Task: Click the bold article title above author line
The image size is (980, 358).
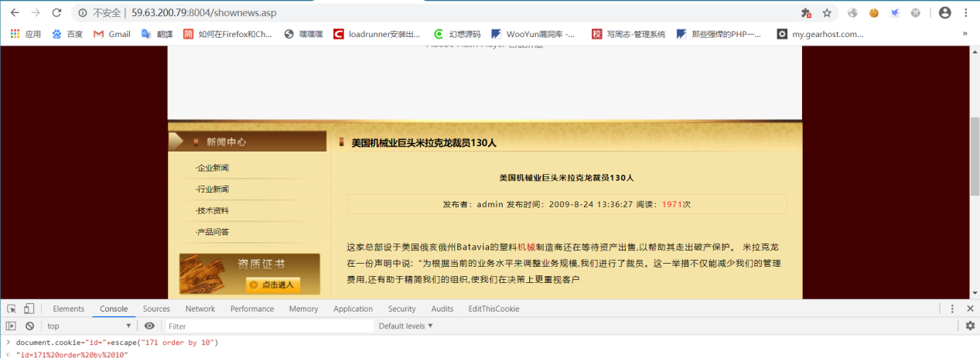Action: 566,178
